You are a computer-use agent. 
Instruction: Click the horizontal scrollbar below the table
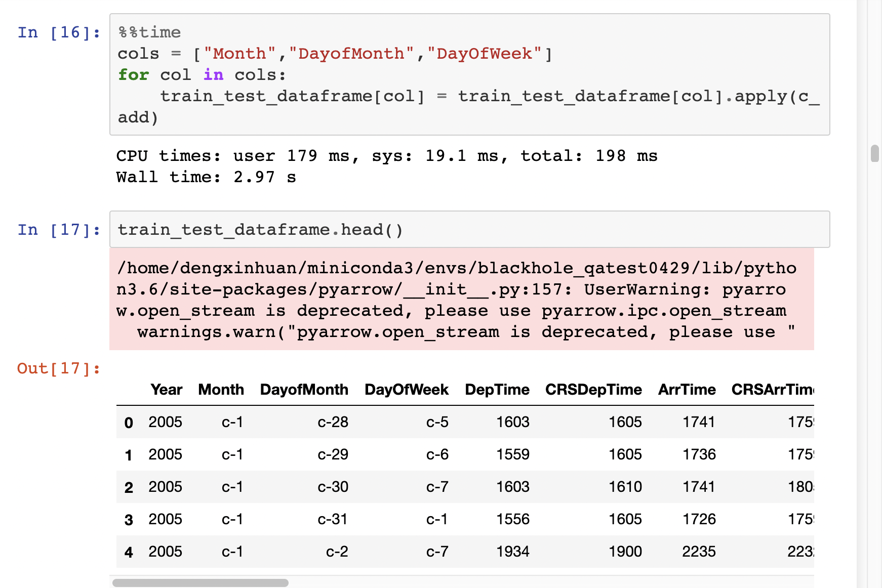point(200,582)
